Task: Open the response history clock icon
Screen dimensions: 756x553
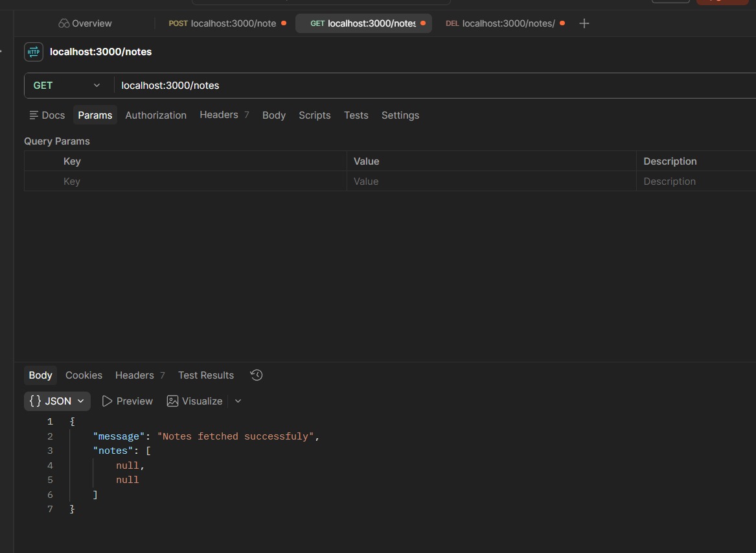Action: point(257,375)
